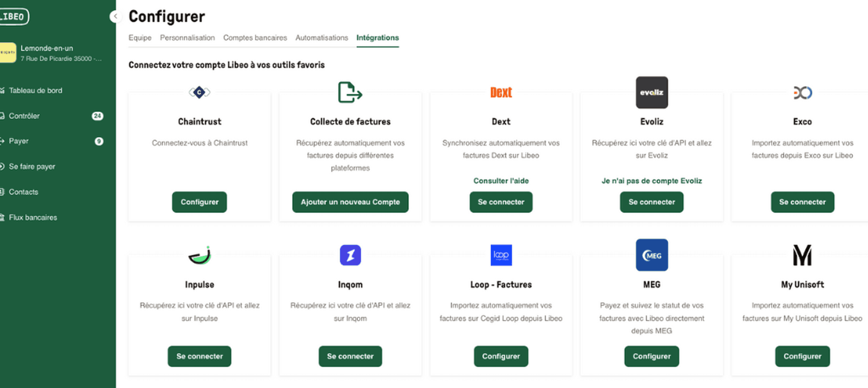Select the Inqom card title
This screenshot has height=388, width=868.
(x=350, y=285)
